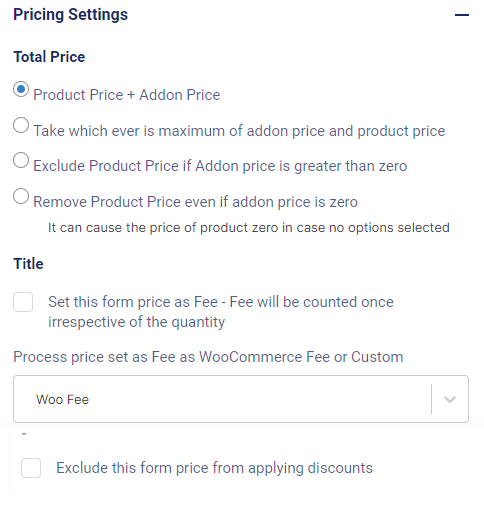
Task: Open the Woo Fee combo box
Action: coord(241,399)
